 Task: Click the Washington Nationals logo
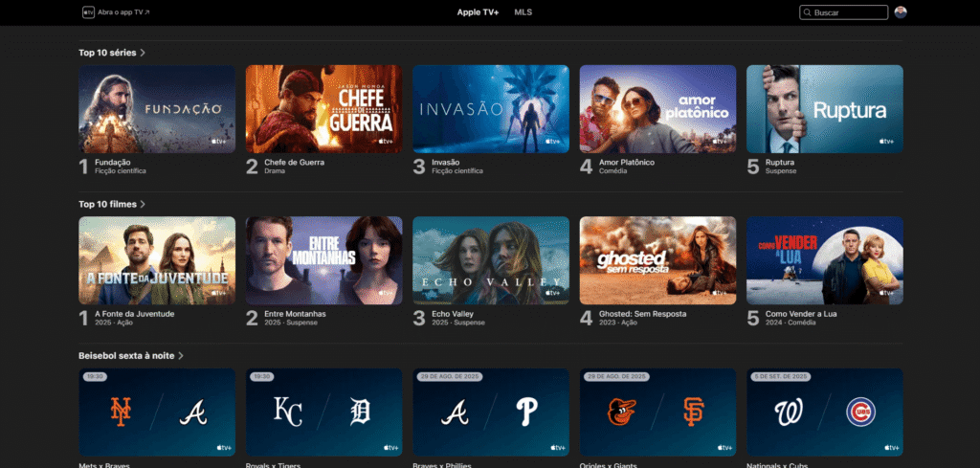click(x=789, y=412)
